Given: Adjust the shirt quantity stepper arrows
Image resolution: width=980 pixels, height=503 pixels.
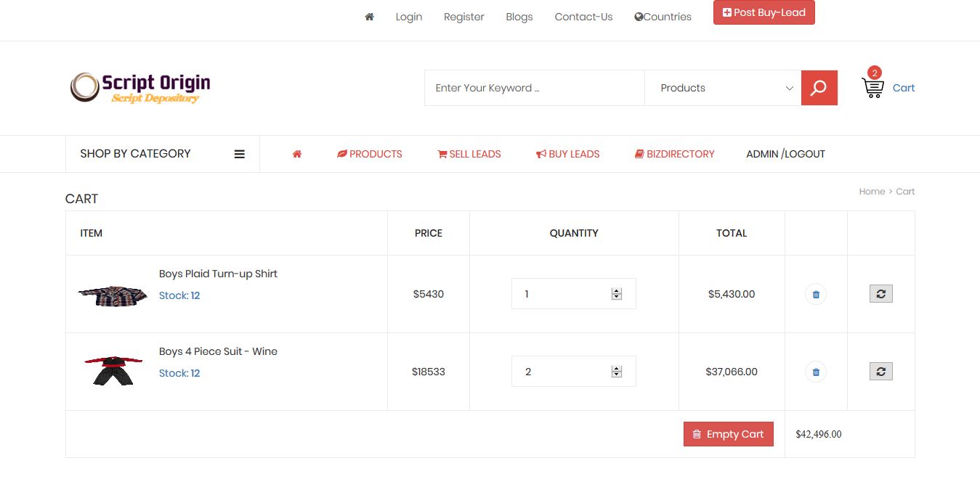Looking at the screenshot, I should (x=617, y=294).
